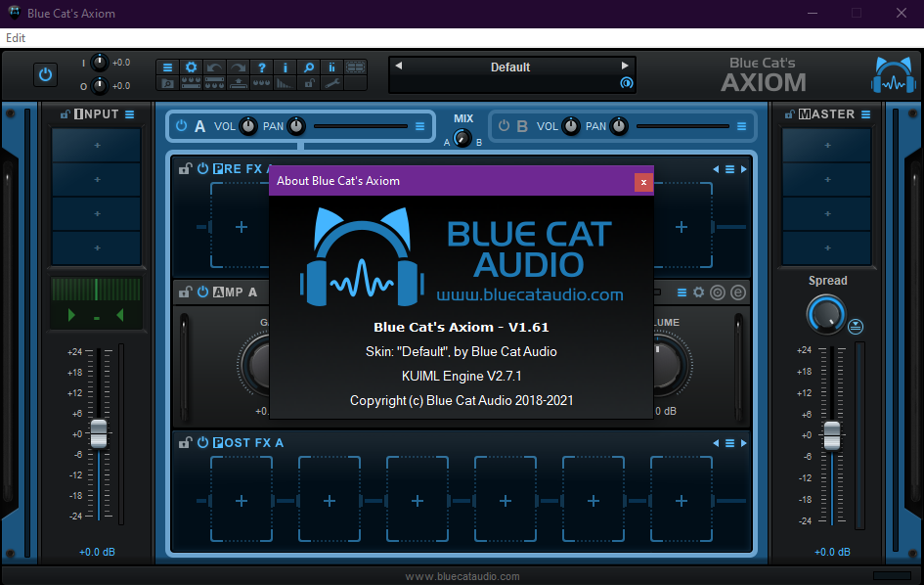This screenshot has height=585, width=924.
Task: Click the AMP A 'e' editor icon
Action: coord(738,292)
